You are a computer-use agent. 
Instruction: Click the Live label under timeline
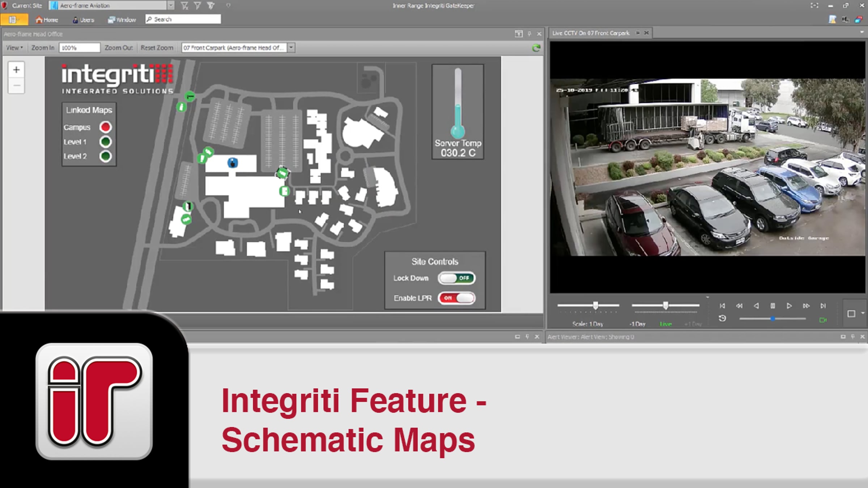pos(665,324)
